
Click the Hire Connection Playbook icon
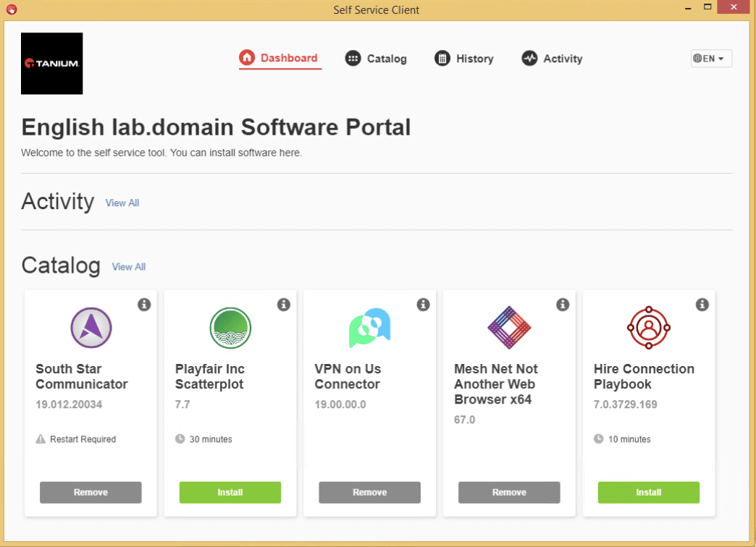[648, 327]
